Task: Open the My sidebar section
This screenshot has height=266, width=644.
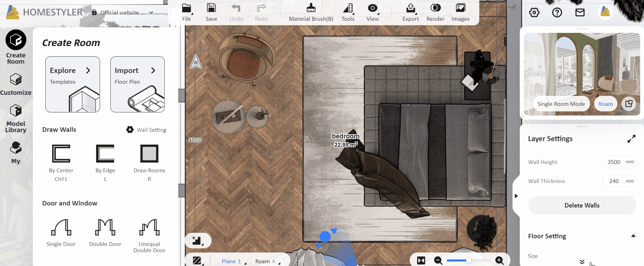Action: pos(16,153)
